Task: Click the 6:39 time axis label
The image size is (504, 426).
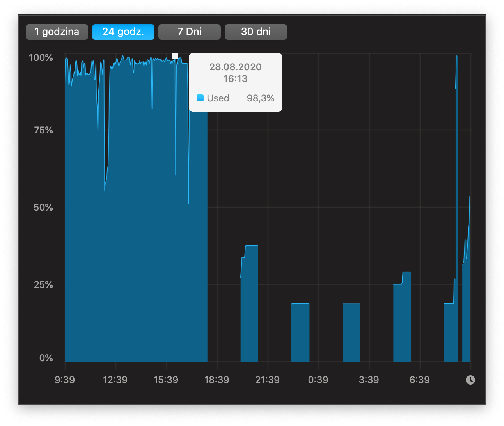Action: coord(420,380)
